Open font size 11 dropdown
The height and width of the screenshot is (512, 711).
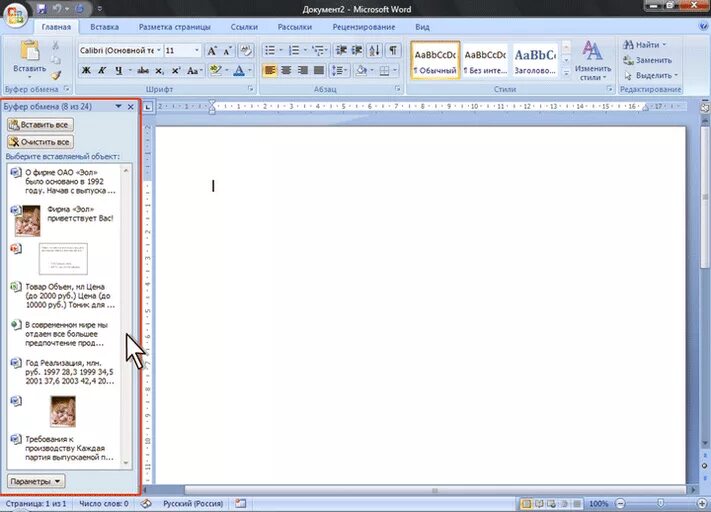(197, 50)
